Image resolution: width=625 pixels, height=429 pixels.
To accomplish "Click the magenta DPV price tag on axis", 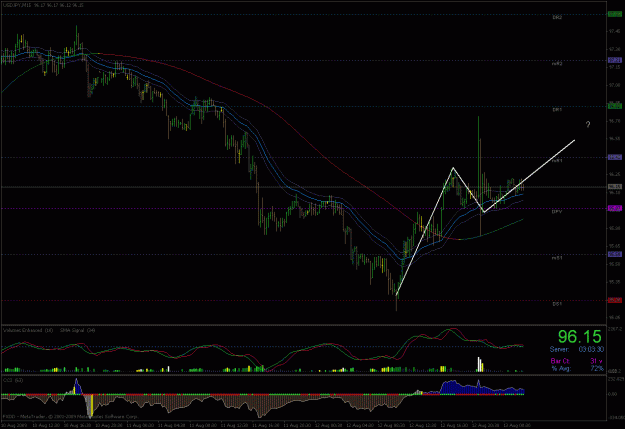I will pyautogui.click(x=615, y=208).
